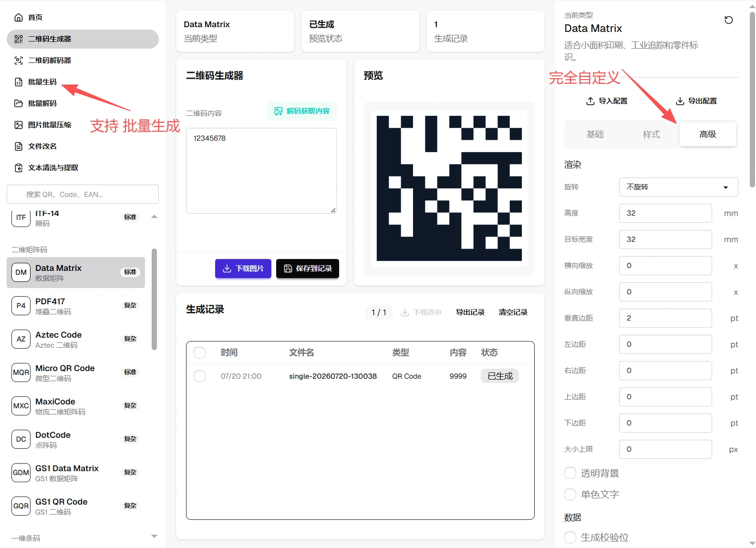
Task: Enable the 生成校验位 option
Action: pyautogui.click(x=570, y=538)
